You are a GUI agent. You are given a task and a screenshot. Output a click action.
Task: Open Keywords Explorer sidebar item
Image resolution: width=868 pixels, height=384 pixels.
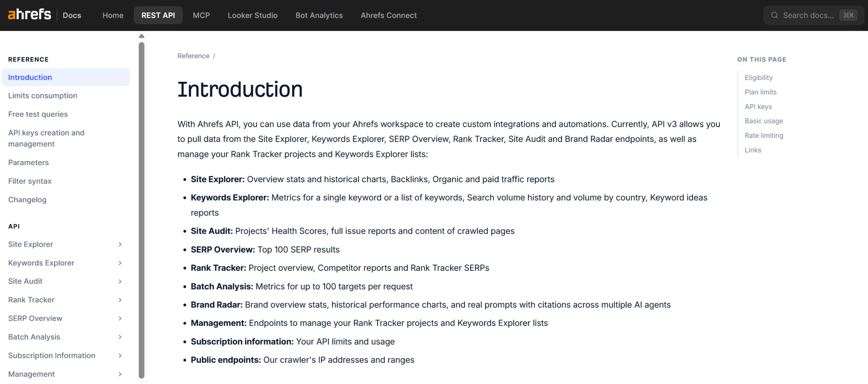tap(41, 263)
